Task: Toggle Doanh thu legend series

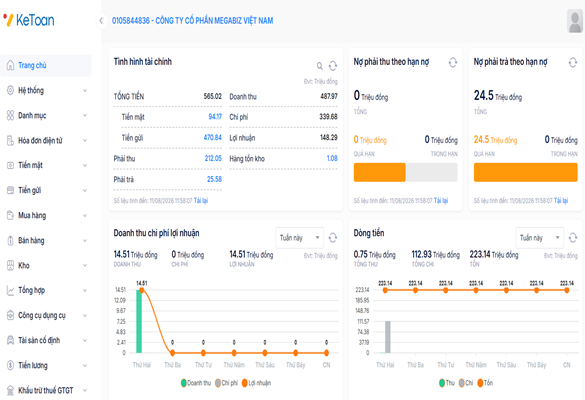Action: [x=196, y=383]
